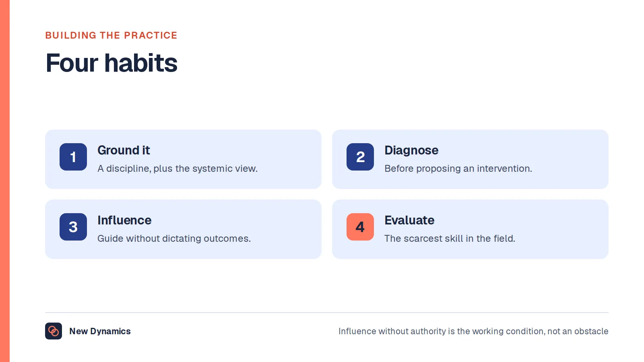Select the 'Evaluate' heading
Screen dimensions: 644x362
click(x=409, y=220)
